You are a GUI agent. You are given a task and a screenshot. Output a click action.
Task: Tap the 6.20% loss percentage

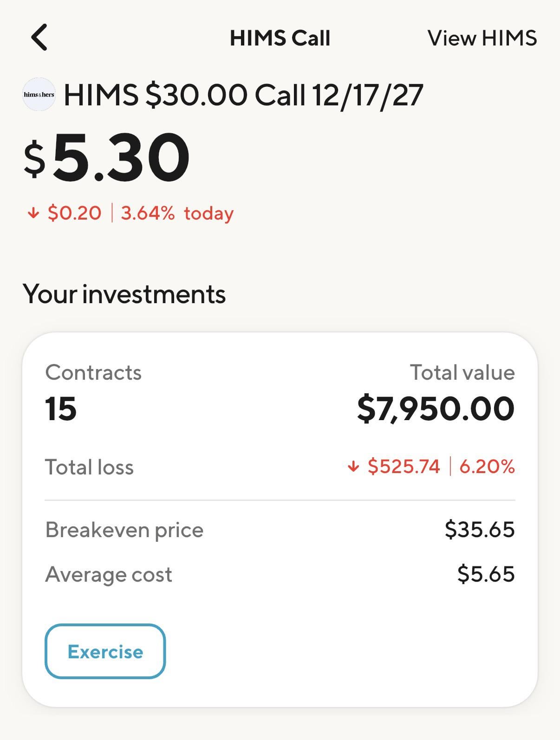[487, 467]
